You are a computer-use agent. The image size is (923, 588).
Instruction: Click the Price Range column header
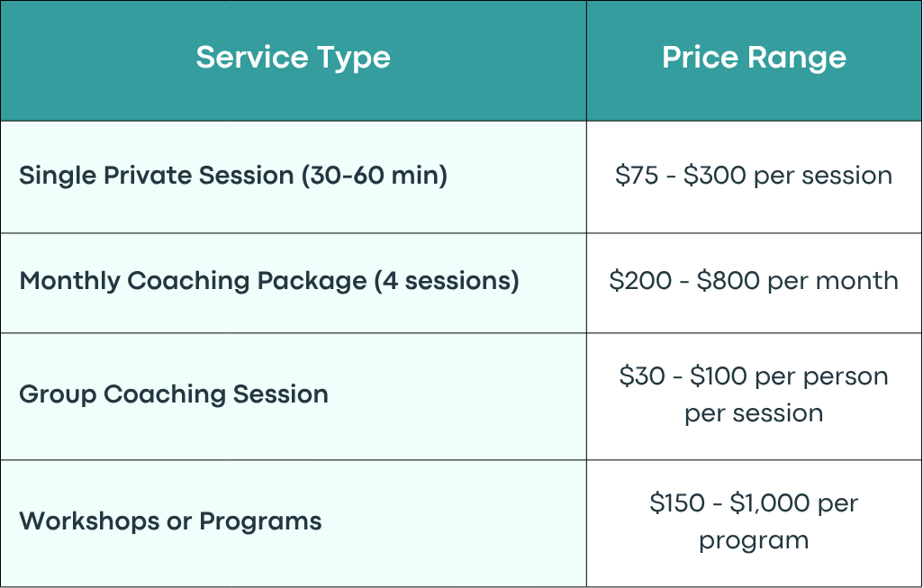point(754,58)
